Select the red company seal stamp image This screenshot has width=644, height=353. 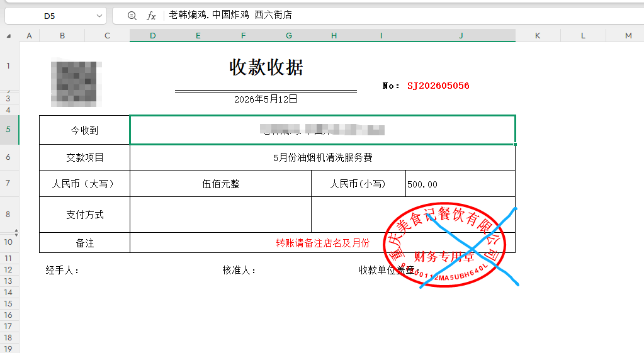coord(444,245)
